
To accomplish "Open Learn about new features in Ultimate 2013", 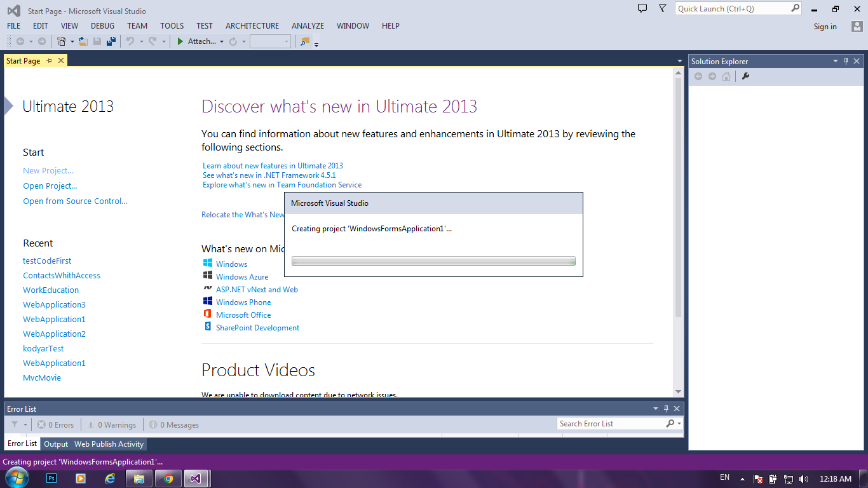I will [273, 166].
